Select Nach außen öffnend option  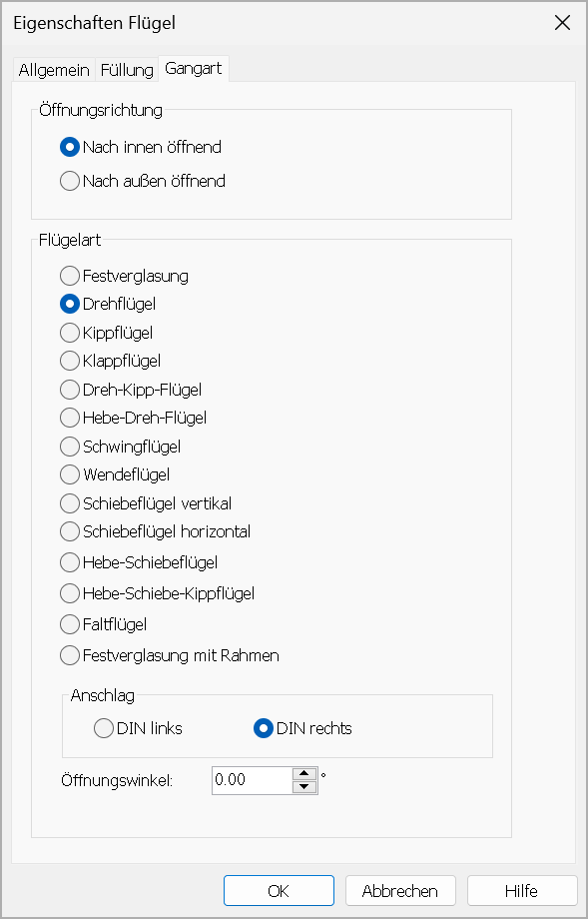(143, 181)
